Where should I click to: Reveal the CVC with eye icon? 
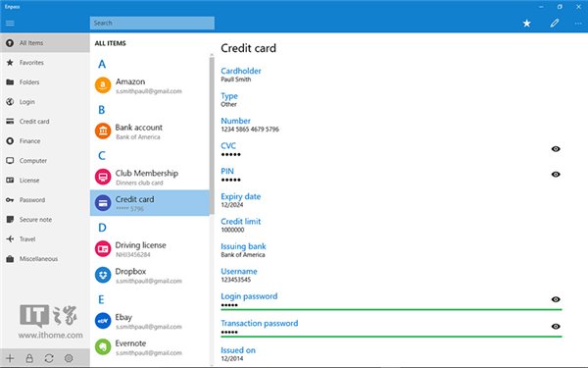pos(556,149)
